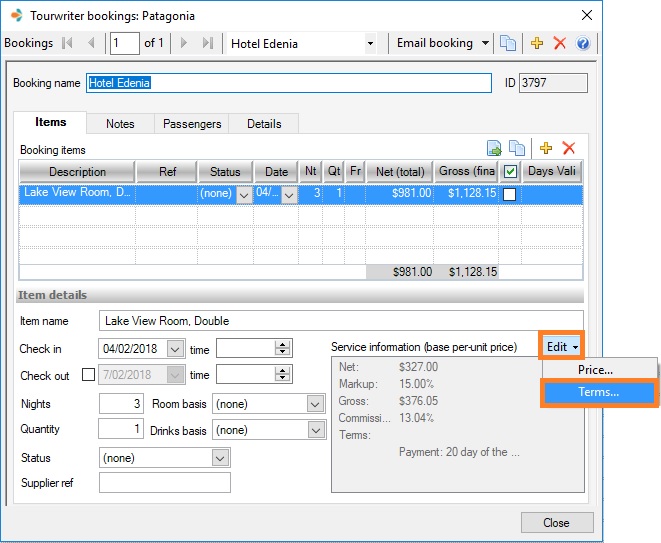Screen dimensions: 661x543
Task: Click the copy booking icon in top toolbar
Action: pyautogui.click(x=509, y=43)
